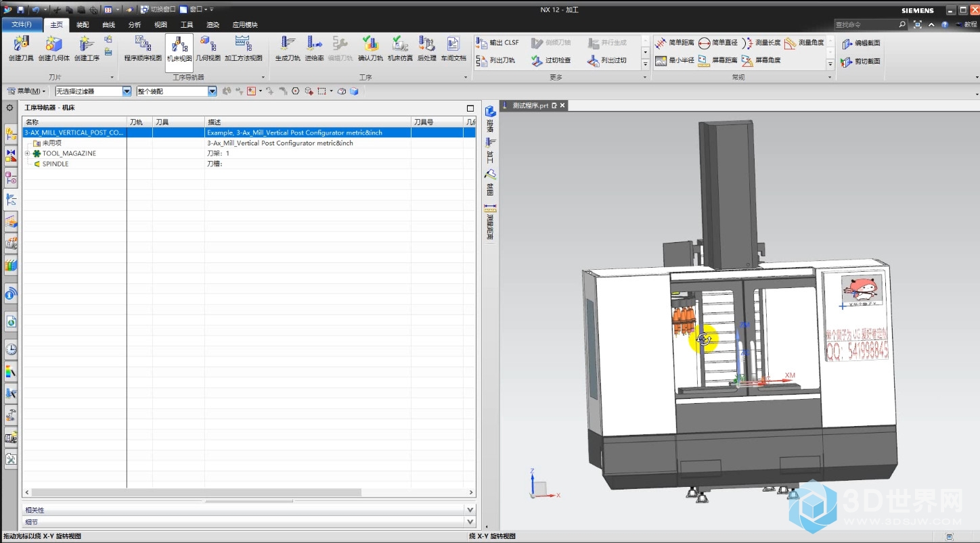Maximize the 工序导航器 navigator panel
Viewport: 980px width, 543px height.
pos(470,108)
